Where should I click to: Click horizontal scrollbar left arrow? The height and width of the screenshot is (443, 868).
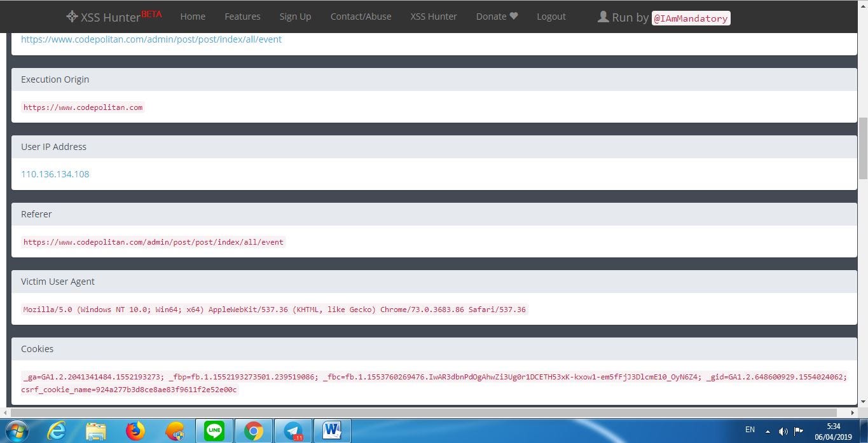5,412
